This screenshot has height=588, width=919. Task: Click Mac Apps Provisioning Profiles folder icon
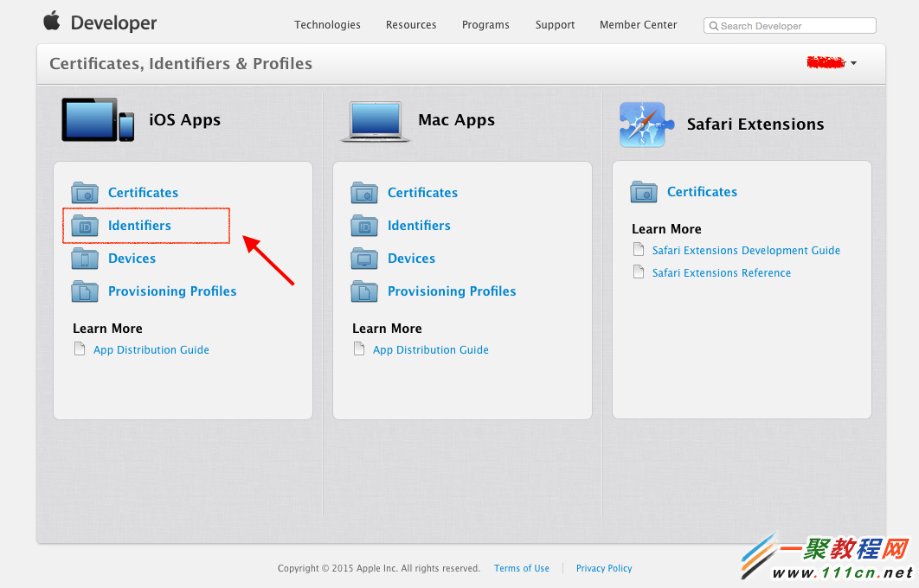click(364, 291)
